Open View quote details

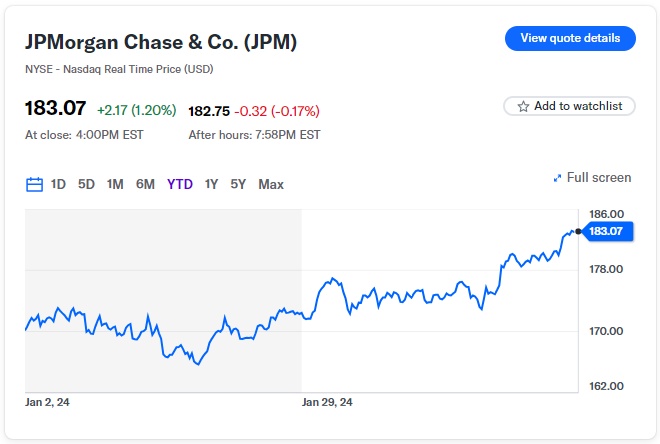click(x=570, y=38)
